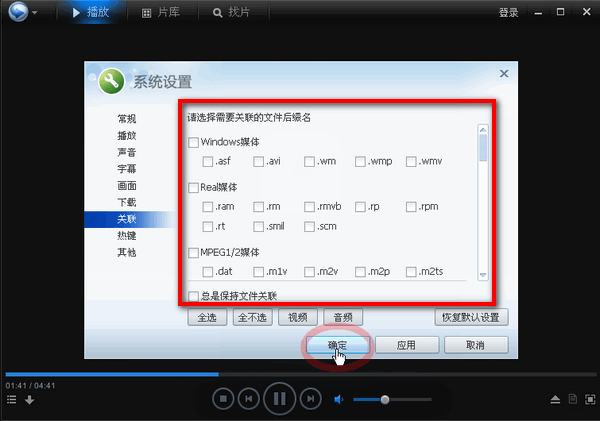Check the .m1v extension box
The image size is (600, 421).
[258, 272]
